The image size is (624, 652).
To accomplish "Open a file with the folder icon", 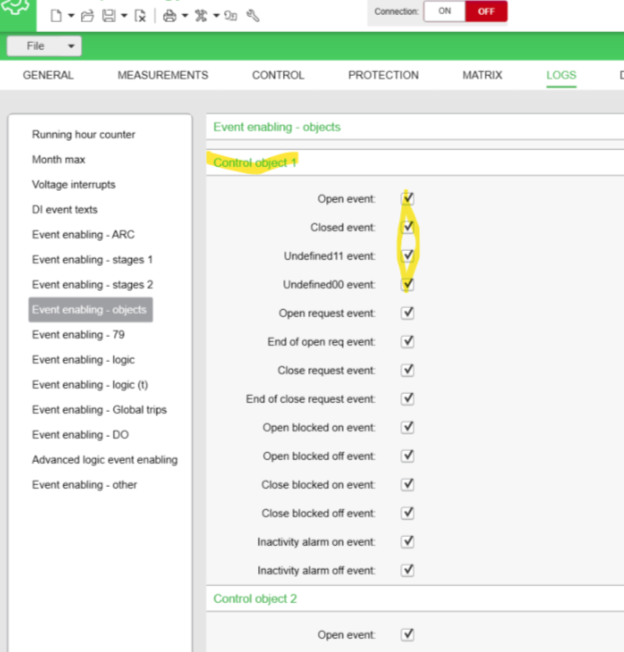I will point(87,16).
